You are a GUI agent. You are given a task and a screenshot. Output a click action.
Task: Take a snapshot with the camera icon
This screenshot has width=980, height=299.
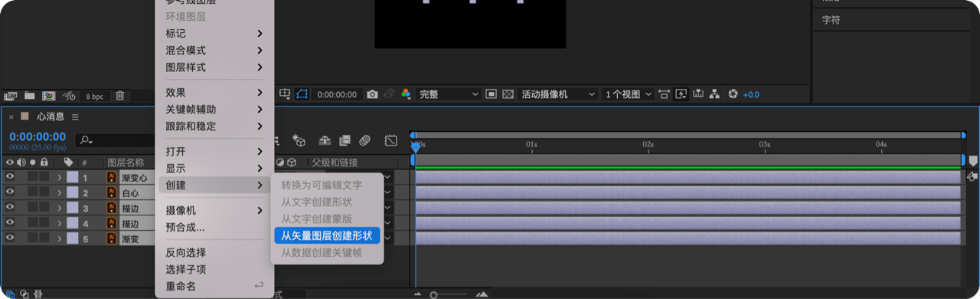pos(372,94)
